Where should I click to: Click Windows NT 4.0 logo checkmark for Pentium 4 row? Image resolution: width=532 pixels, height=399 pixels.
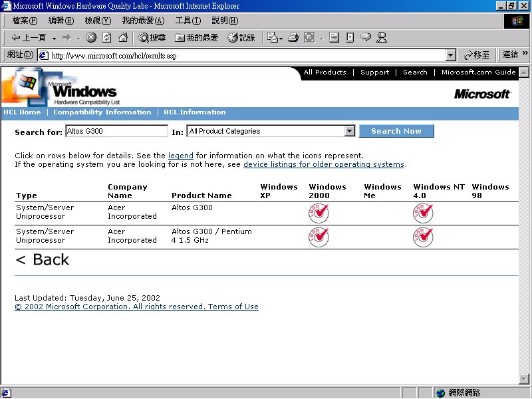423,237
